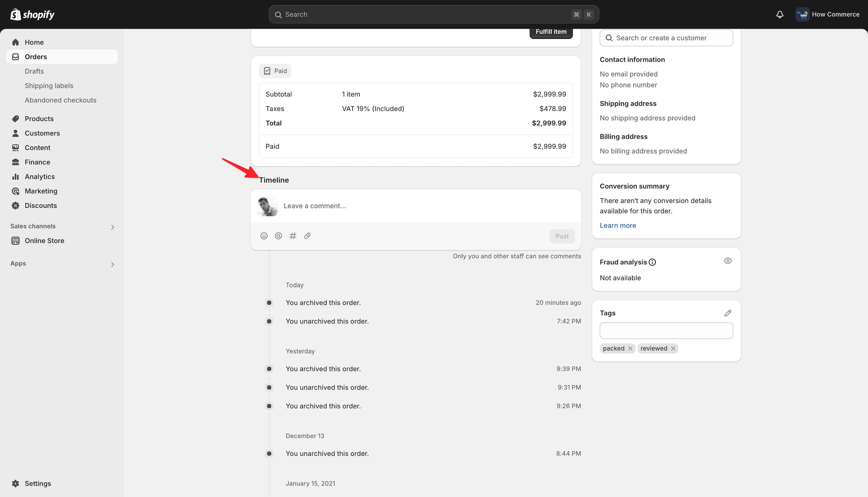Open the notifications bell
Screen dimensions: 868x497
click(x=780, y=14)
